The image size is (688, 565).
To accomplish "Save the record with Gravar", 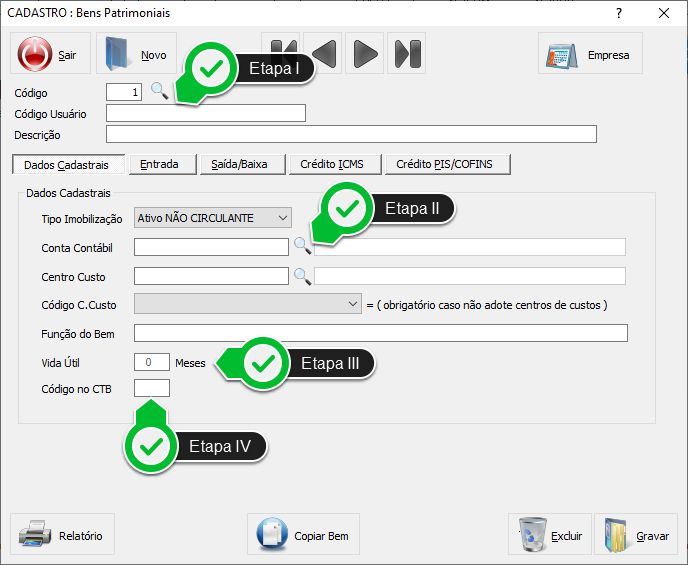I will click(x=636, y=535).
